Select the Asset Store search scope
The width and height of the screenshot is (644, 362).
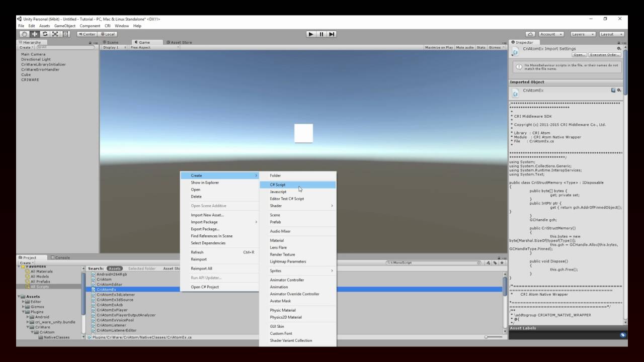172,268
